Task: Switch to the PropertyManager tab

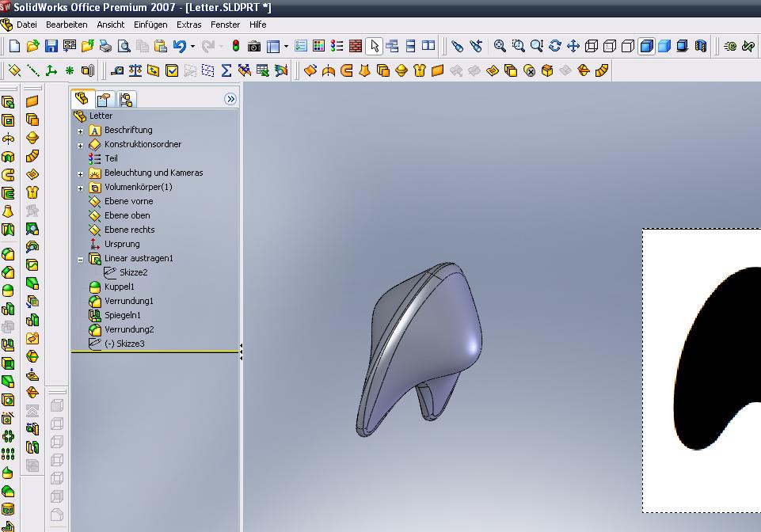Action: [104, 99]
